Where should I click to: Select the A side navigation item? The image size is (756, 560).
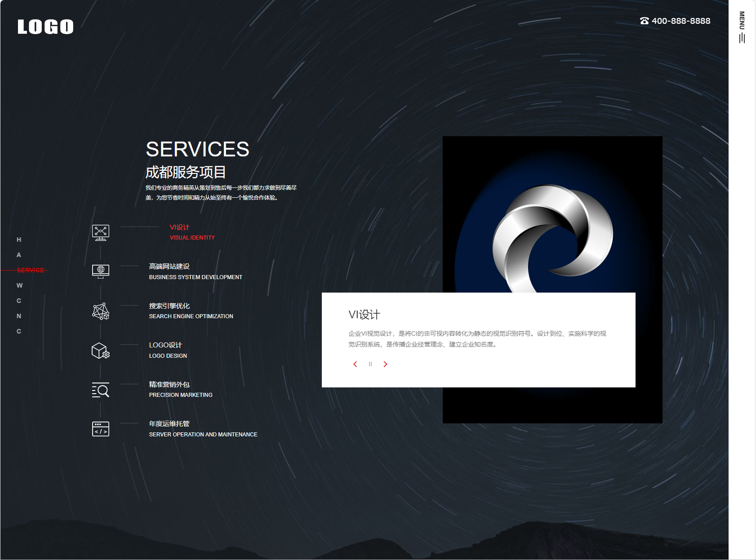click(x=19, y=255)
